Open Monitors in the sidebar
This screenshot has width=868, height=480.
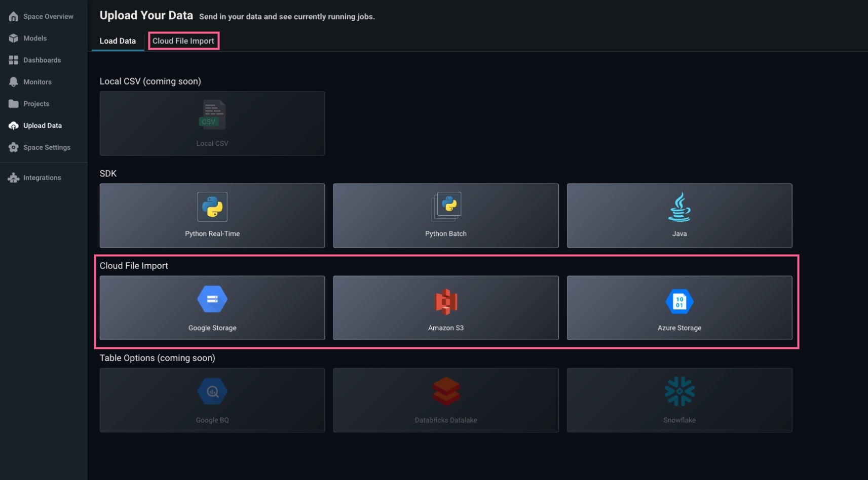(x=37, y=82)
